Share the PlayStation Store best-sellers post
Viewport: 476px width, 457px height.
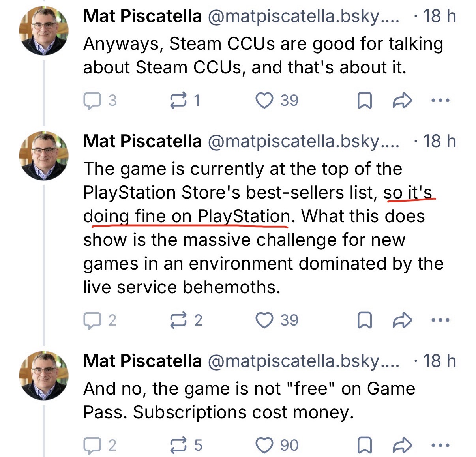[403, 320]
